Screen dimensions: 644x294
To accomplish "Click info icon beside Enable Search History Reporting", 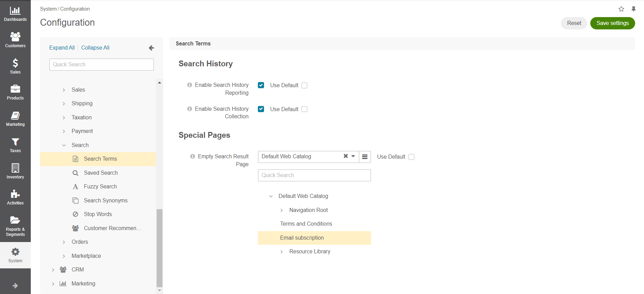I will (189, 85).
